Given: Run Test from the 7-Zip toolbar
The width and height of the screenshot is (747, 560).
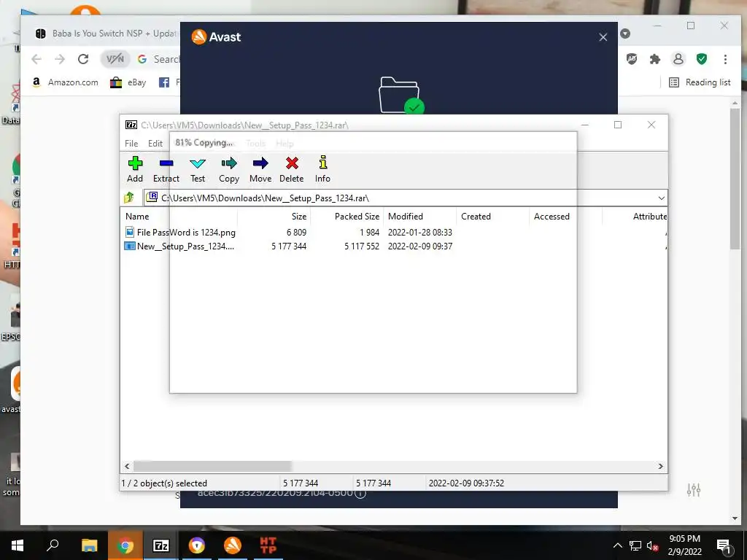Looking at the screenshot, I should click(x=197, y=169).
